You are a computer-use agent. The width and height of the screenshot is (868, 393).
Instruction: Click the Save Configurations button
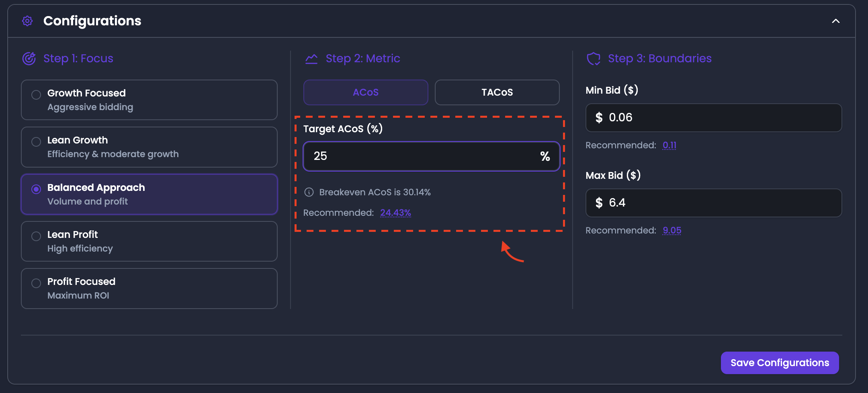pos(780,363)
